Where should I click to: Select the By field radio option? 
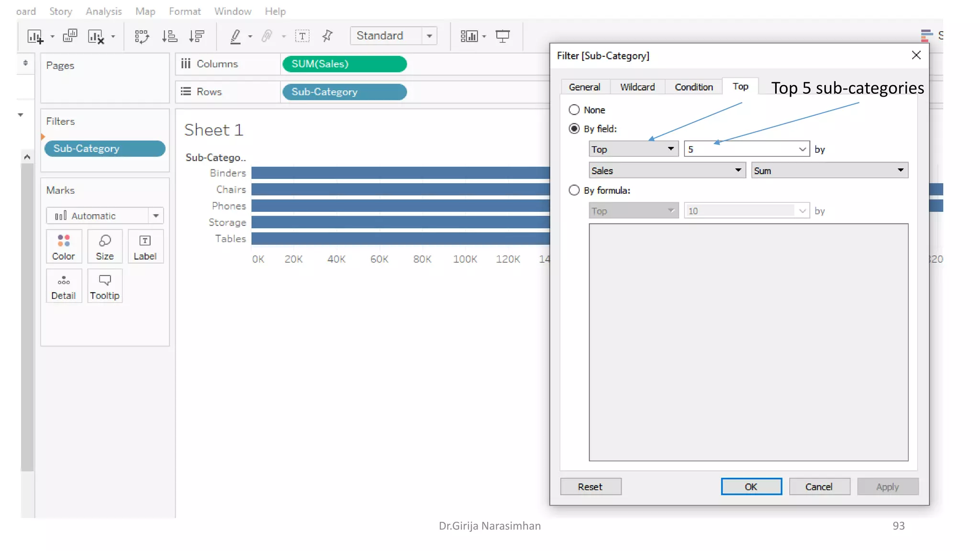pyautogui.click(x=574, y=129)
